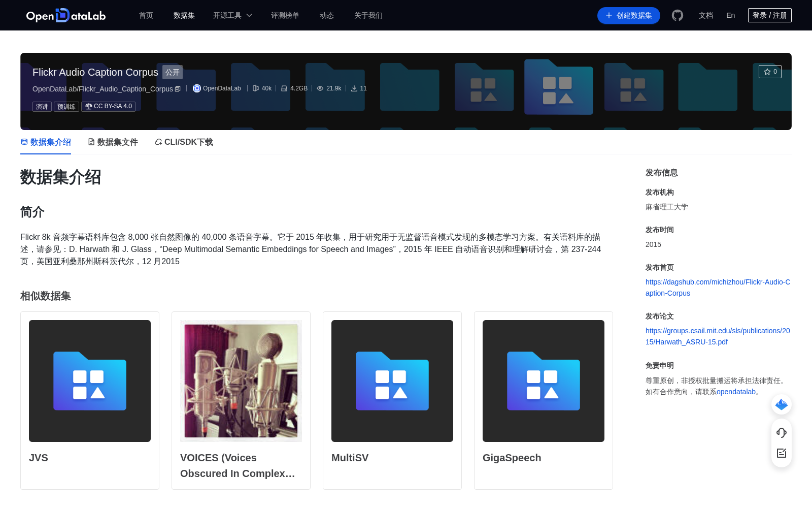Image resolution: width=812 pixels, height=508 pixels.
Task: Click the 预训练 tag
Action: (x=66, y=107)
